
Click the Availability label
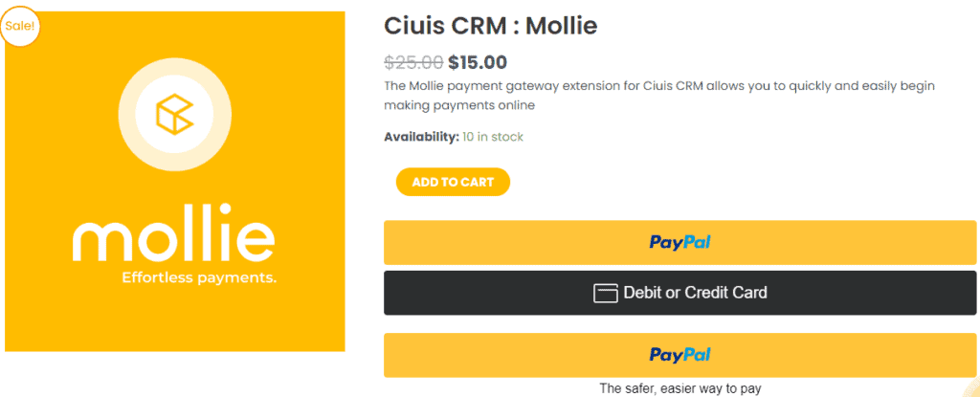pyautogui.click(x=421, y=137)
